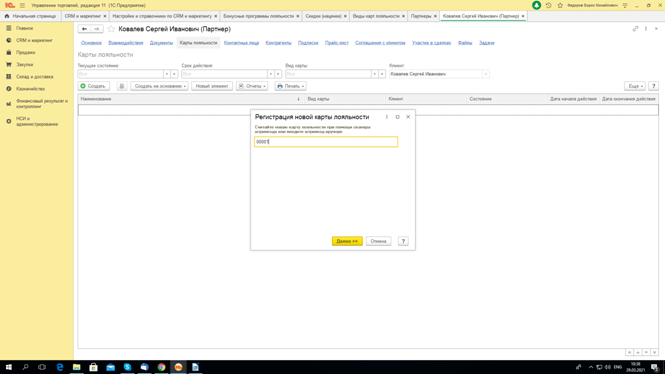Open the main hamburger menu beside 1C logo

point(22,5)
